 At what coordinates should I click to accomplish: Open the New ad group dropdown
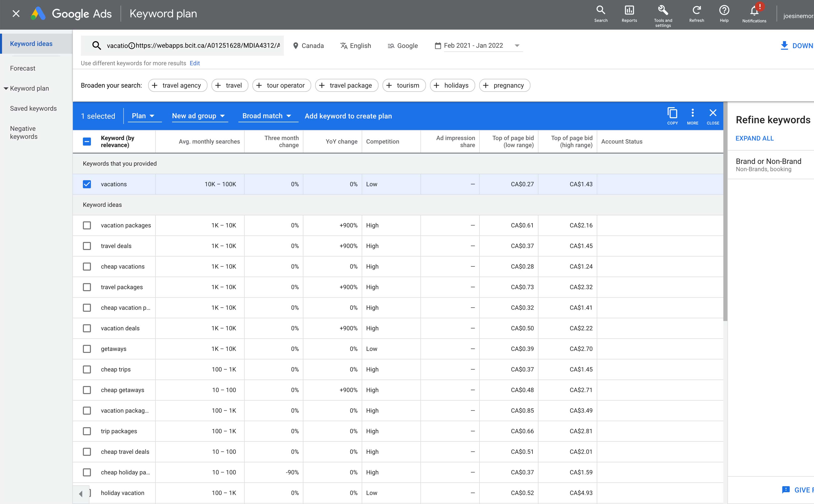pyautogui.click(x=199, y=116)
